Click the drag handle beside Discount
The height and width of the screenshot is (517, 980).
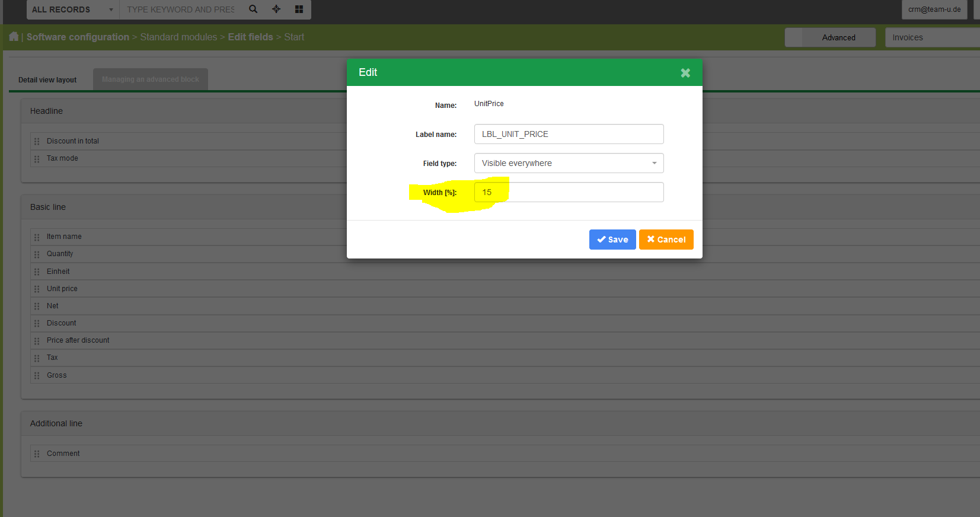tap(37, 324)
